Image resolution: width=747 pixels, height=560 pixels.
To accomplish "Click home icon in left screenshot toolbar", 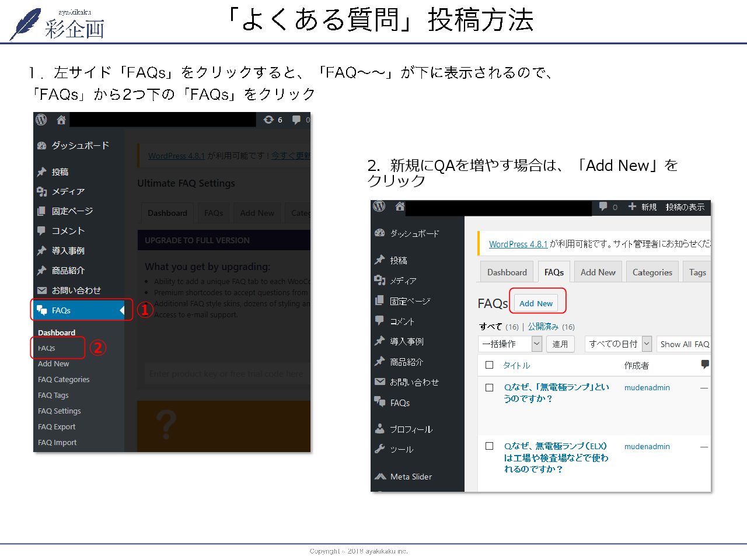I will pyautogui.click(x=61, y=120).
